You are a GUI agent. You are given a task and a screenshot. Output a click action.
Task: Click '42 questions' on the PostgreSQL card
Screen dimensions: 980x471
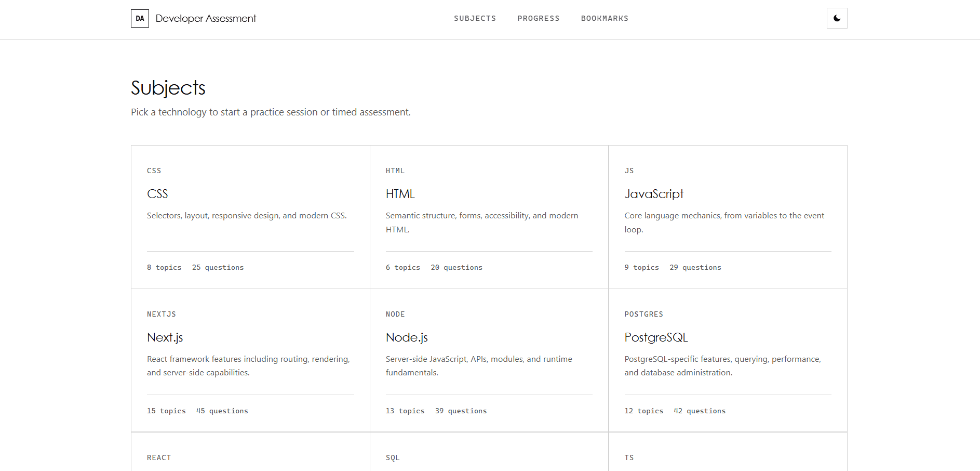pos(700,411)
